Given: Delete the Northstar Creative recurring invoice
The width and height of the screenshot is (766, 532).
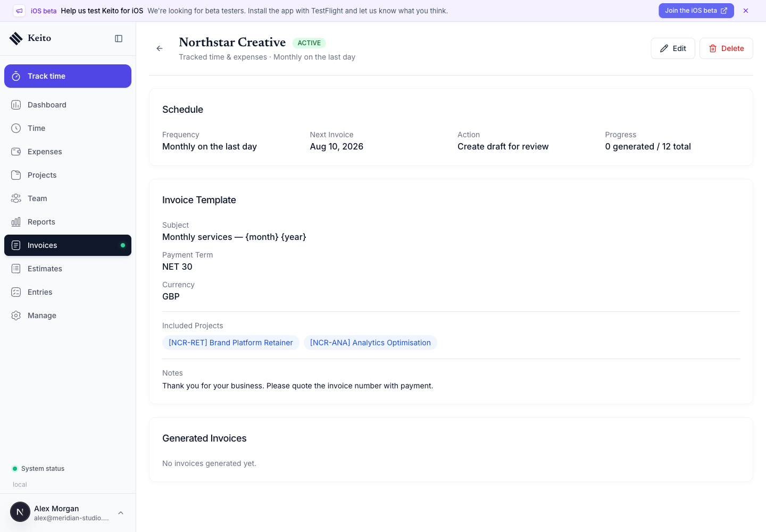Looking at the screenshot, I should tap(726, 48).
